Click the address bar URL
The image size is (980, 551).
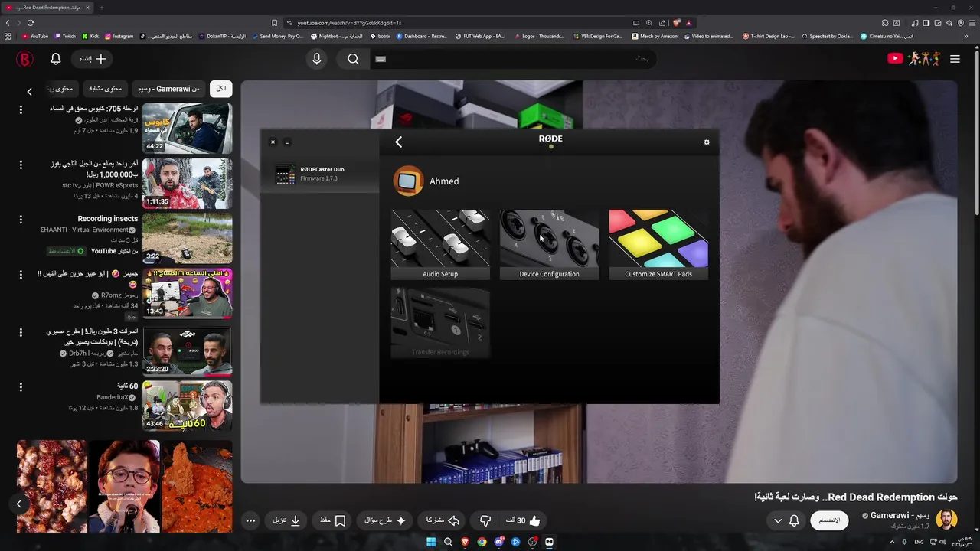[349, 23]
